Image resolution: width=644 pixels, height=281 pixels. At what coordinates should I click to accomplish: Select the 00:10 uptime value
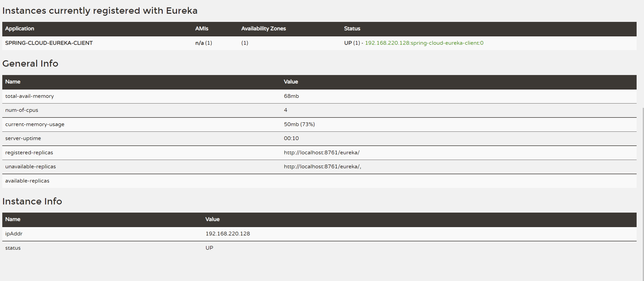pyautogui.click(x=291, y=138)
